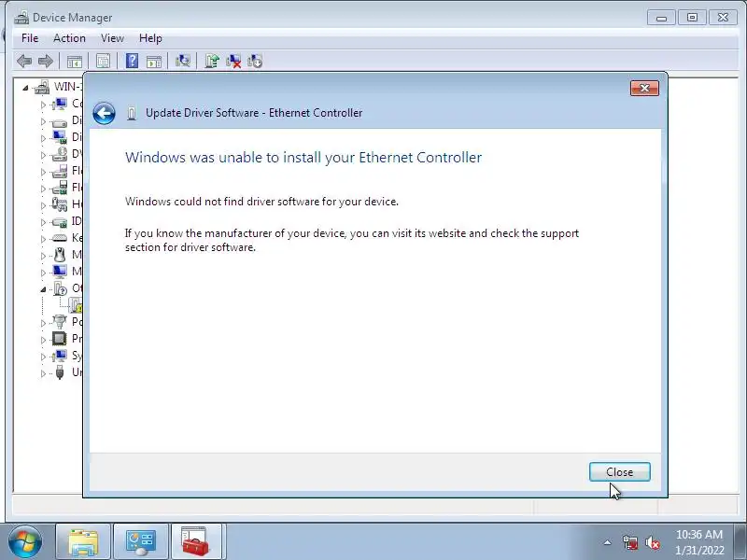This screenshot has height=560, width=747.
Task: Click the Disable device toolbar icon
Action: click(x=255, y=61)
